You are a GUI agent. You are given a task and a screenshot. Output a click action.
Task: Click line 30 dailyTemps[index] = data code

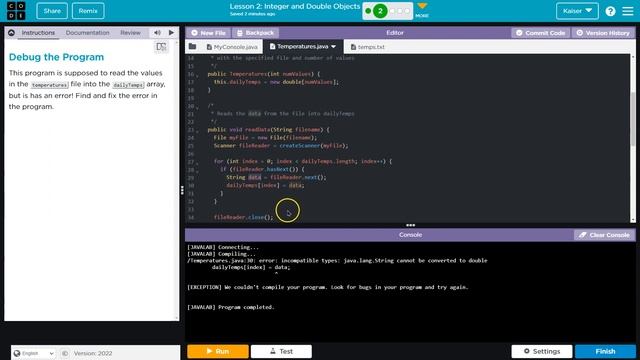tap(265, 185)
